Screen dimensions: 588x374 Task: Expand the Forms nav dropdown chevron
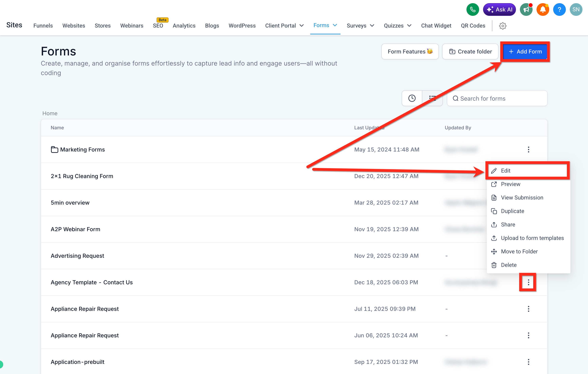[x=335, y=25]
